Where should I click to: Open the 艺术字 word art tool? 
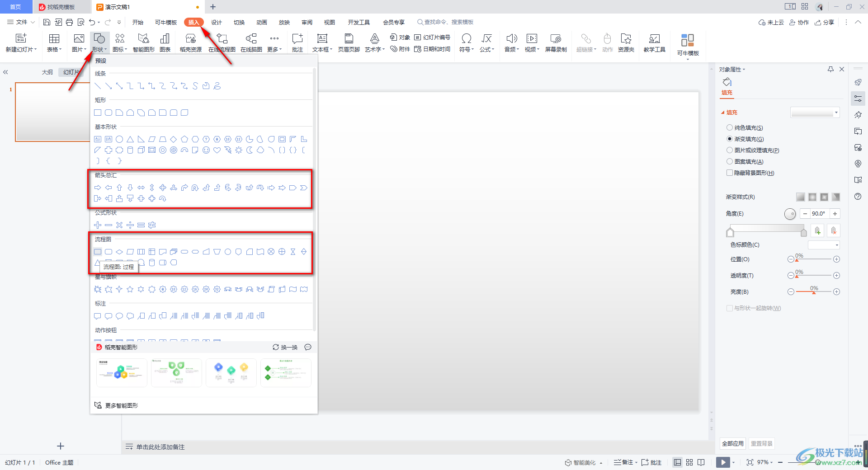pyautogui.click(x=374, y=43)
